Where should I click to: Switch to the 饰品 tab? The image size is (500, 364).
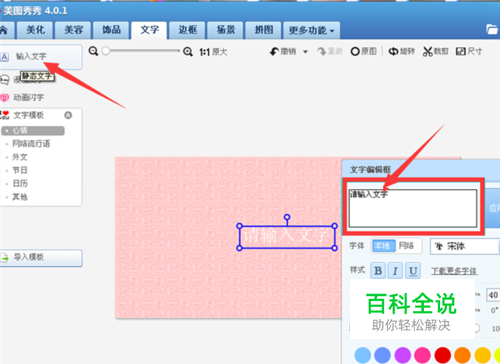(x=111, y=30)
